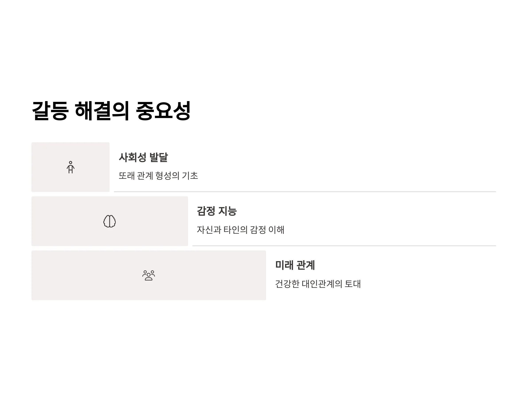Click the group of people icon
Screen dimensions: 532x399
[149, 275]
